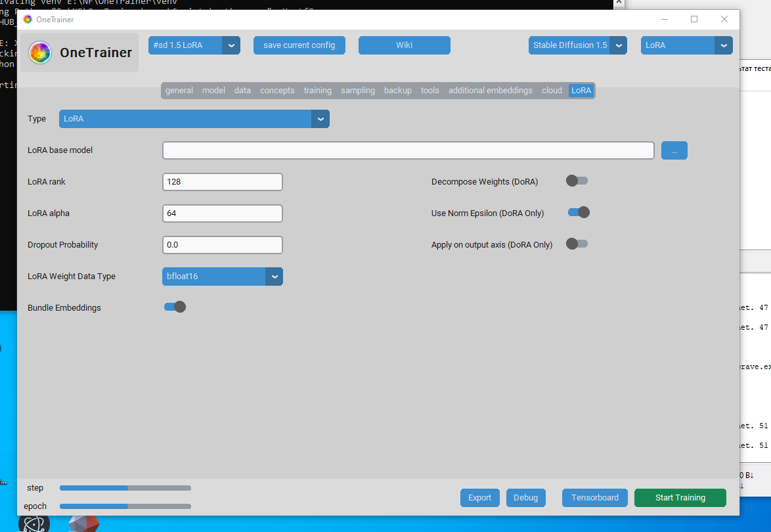Launch Tensorboard
This screenshot has width=771, height=532.
click(595, 498)
